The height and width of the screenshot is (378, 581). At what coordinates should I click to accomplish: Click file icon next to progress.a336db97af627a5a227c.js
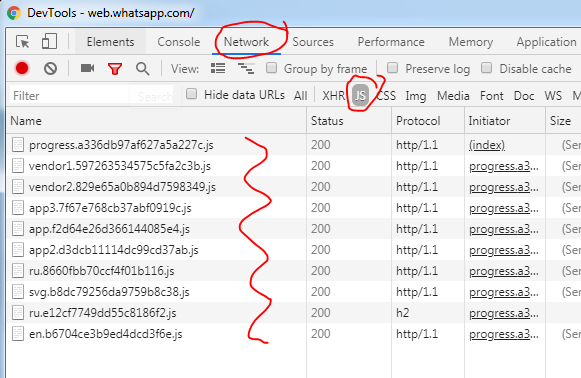pos(18,145)
